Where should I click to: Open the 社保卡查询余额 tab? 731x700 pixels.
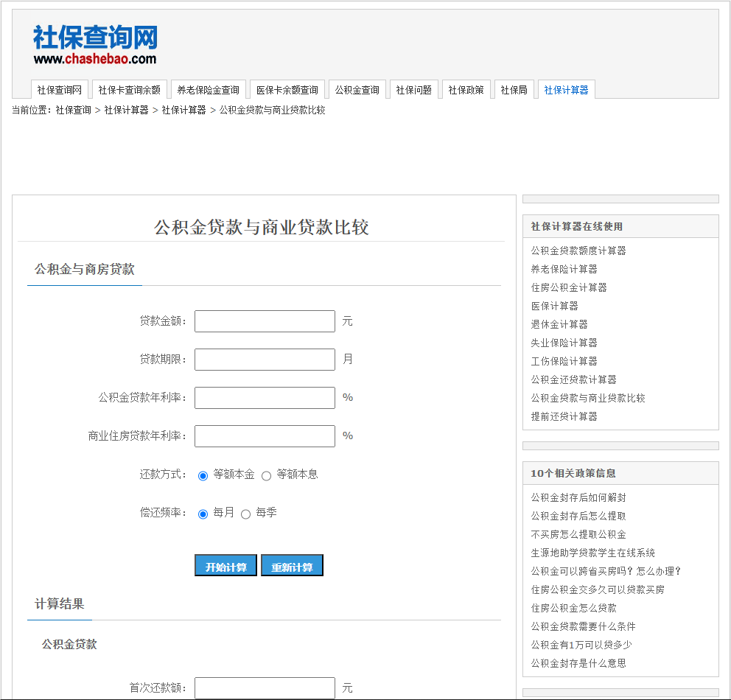[x=127, y=89]
